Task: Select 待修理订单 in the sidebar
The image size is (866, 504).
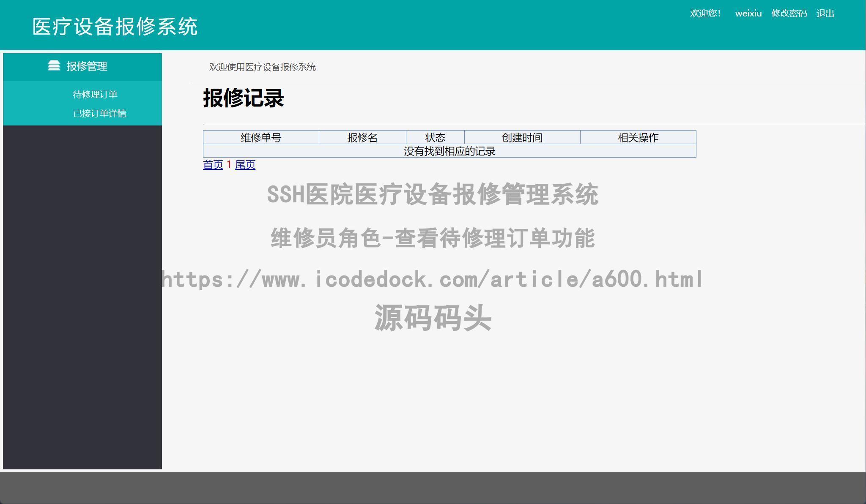Action: pos(95,93)
